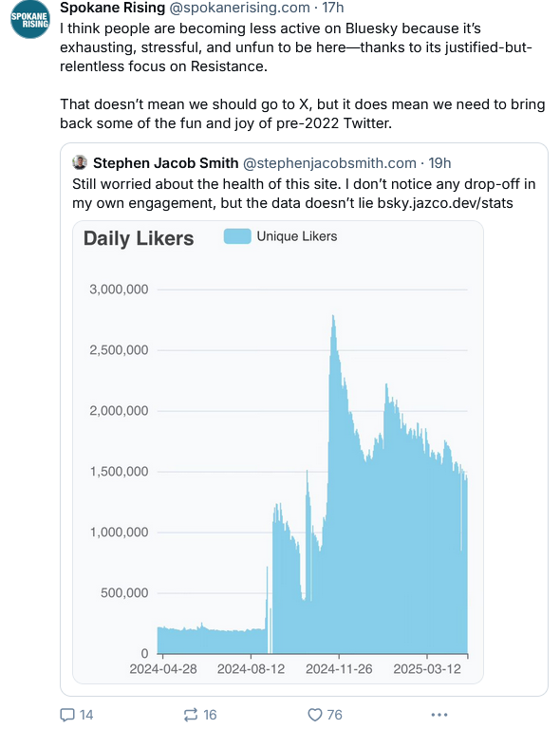Image resolution: width=560 pixels, height=729 pixels.
Task: Click the repost arrows icon
Action: [191, 715]
